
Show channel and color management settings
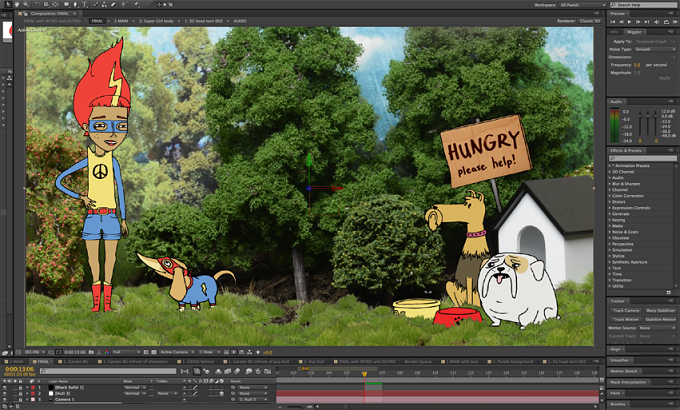[x=107, y=352]
